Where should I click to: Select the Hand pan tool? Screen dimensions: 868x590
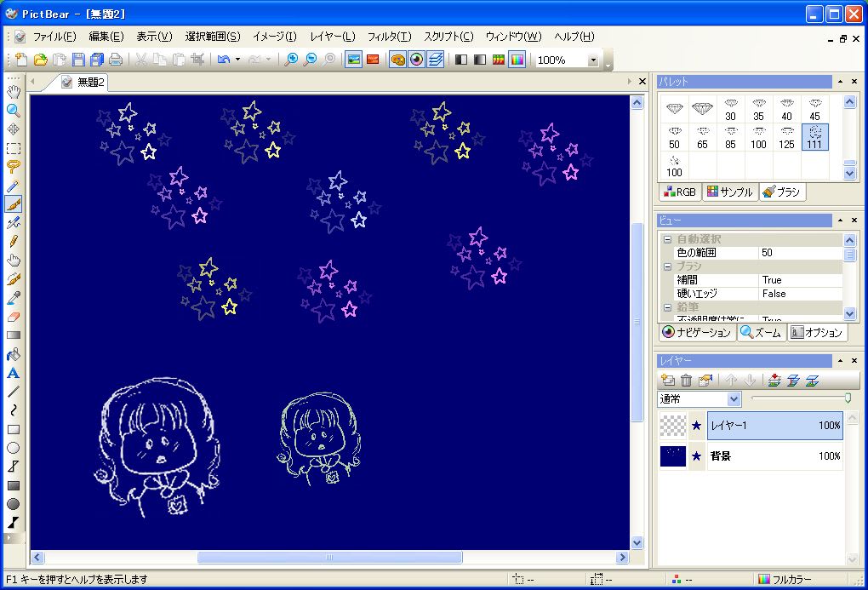coord(14,91)
